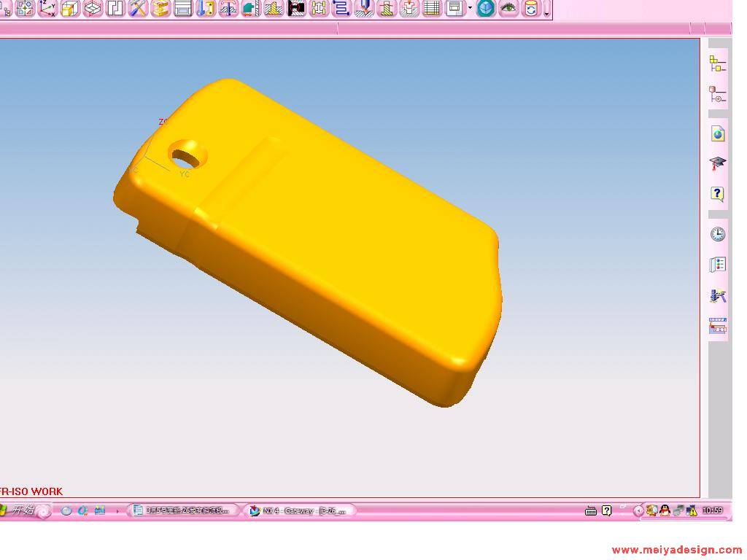
Task: Toggle the eye visibility icon in toolbar
Action: pos(508,9)
